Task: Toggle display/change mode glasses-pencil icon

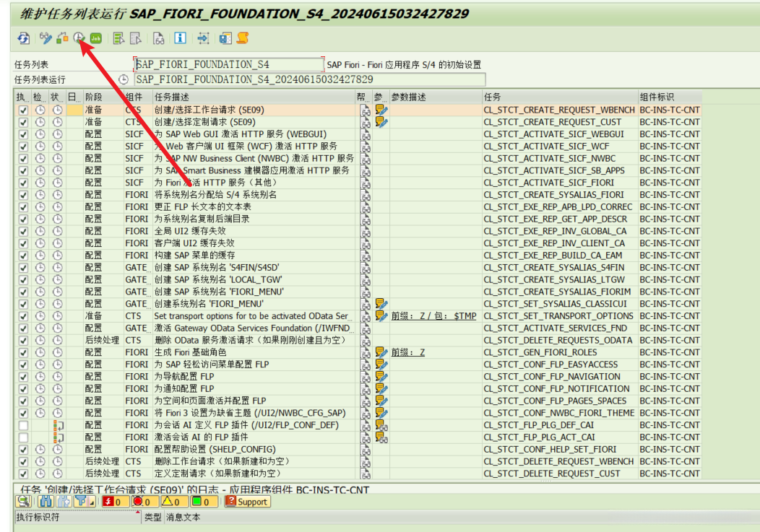Action: click(x=46, y=38)
